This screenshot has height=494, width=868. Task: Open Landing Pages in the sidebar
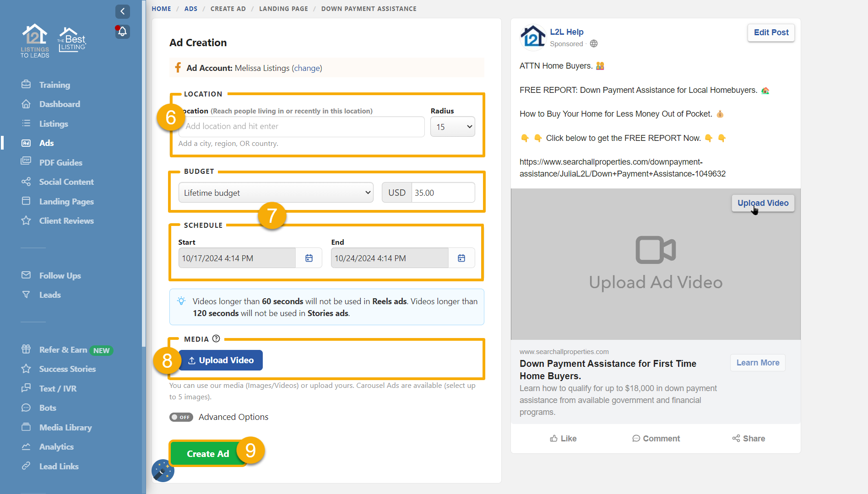click(66, 201)
